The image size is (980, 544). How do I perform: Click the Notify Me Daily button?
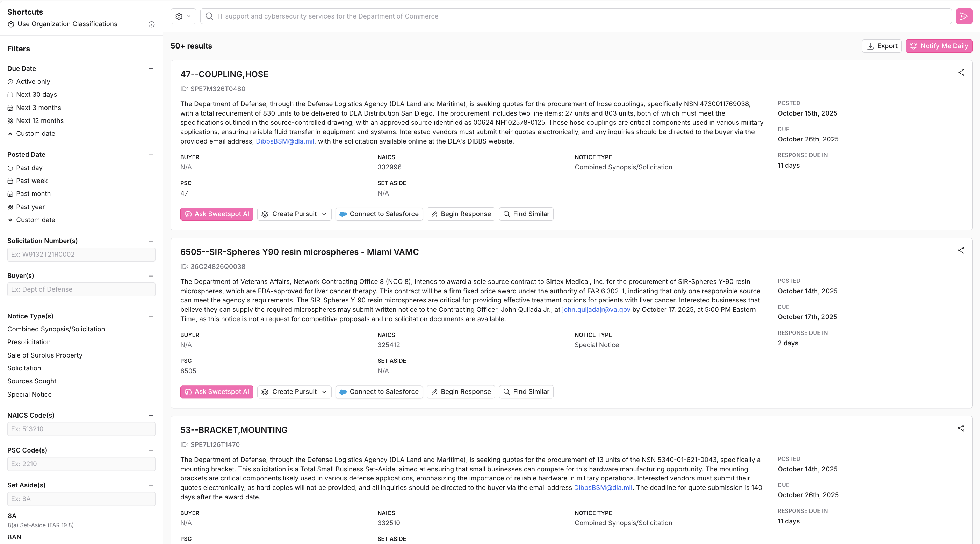[938, 46]
